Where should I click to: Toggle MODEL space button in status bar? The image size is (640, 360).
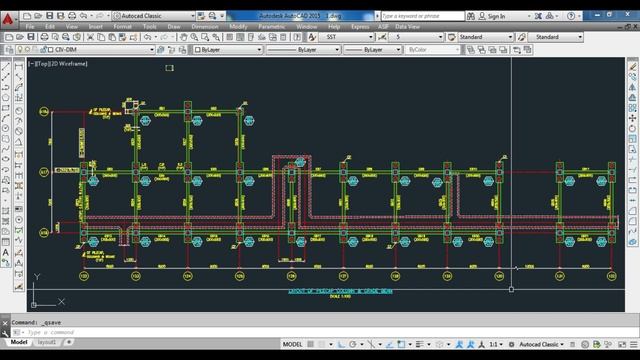click(293, 344)
